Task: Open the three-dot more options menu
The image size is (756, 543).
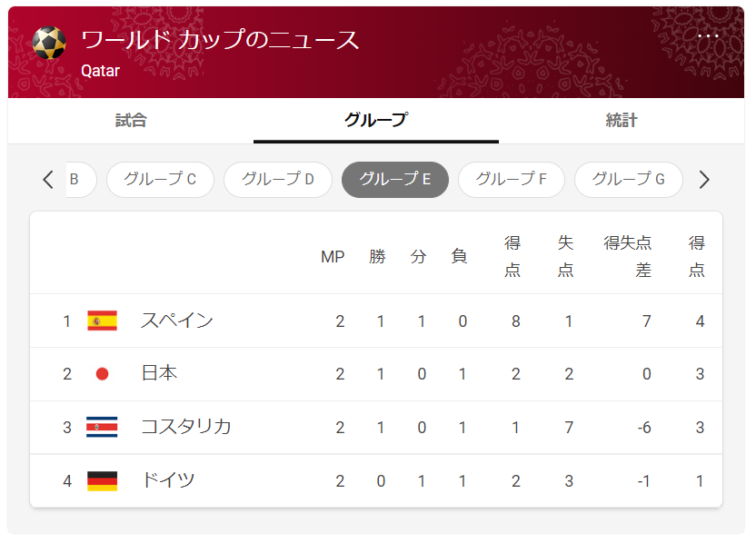Action: coord(708,36)
